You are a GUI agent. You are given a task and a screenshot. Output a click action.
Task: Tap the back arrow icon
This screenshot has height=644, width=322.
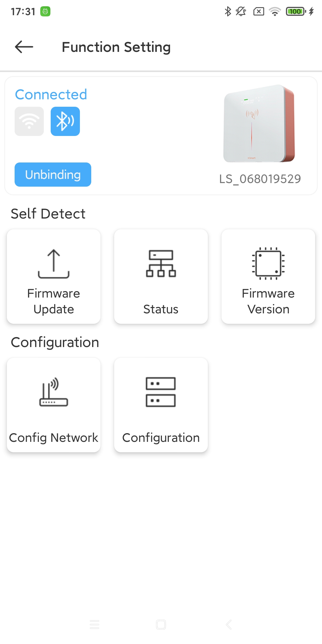point(24,47)
